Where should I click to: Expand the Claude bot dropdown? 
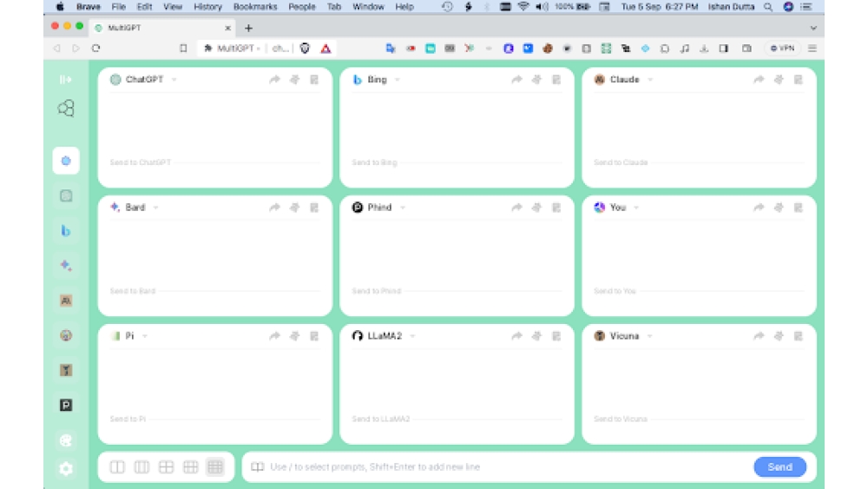tap(650, 80)
